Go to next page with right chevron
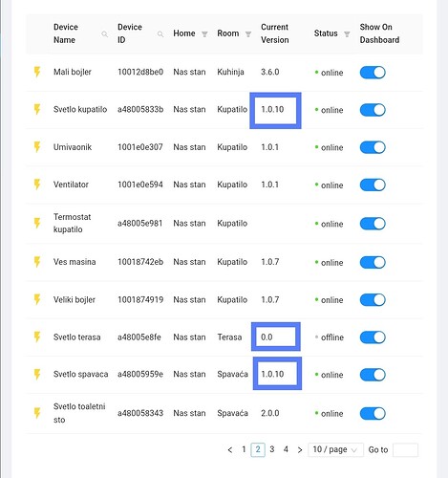The height and width of the screenshot is (478, 448). click(x=300, y=449)
